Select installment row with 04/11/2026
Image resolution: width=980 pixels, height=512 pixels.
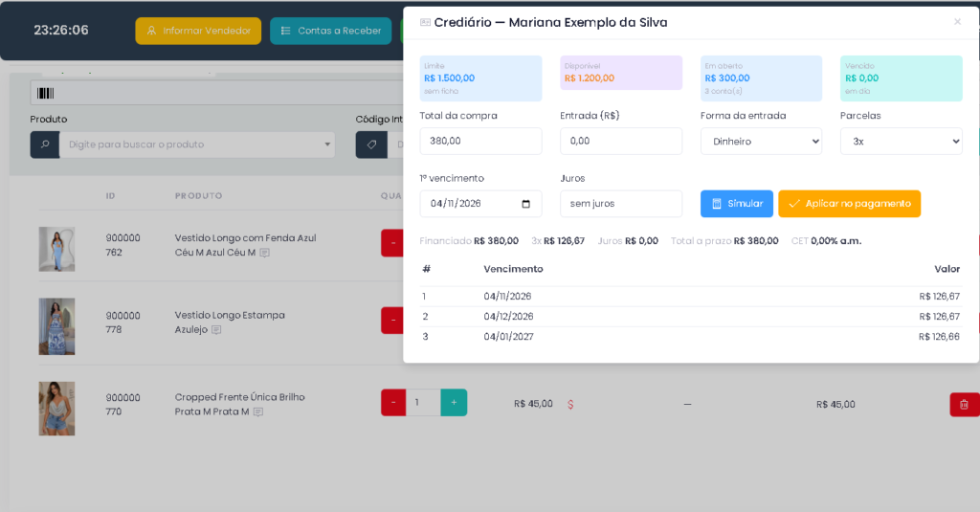pyautogui.click(x=691, y=297)
